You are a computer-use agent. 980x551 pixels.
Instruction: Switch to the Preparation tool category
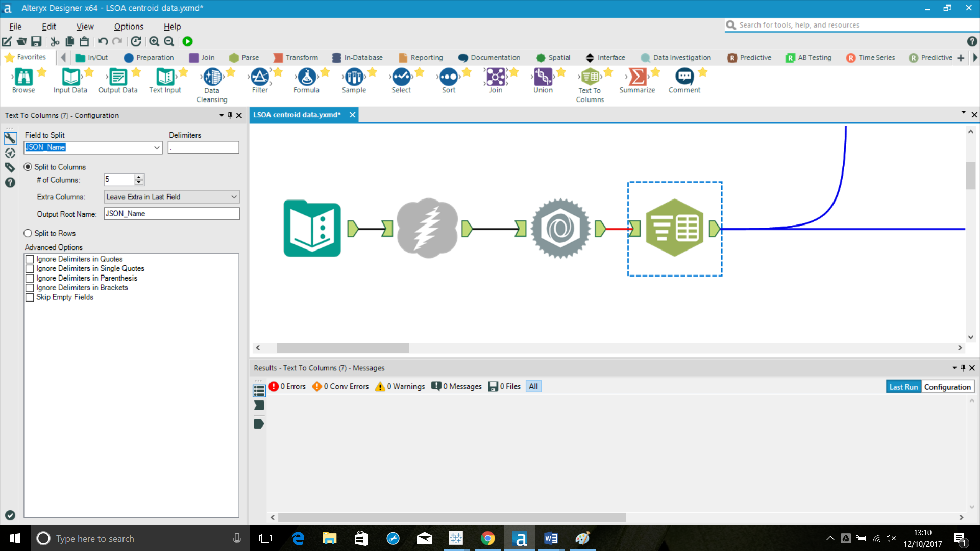tap(149, 58)
